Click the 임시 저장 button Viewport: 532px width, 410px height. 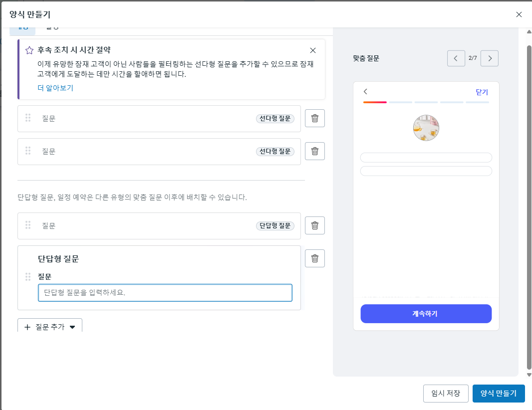coord(446,394)
